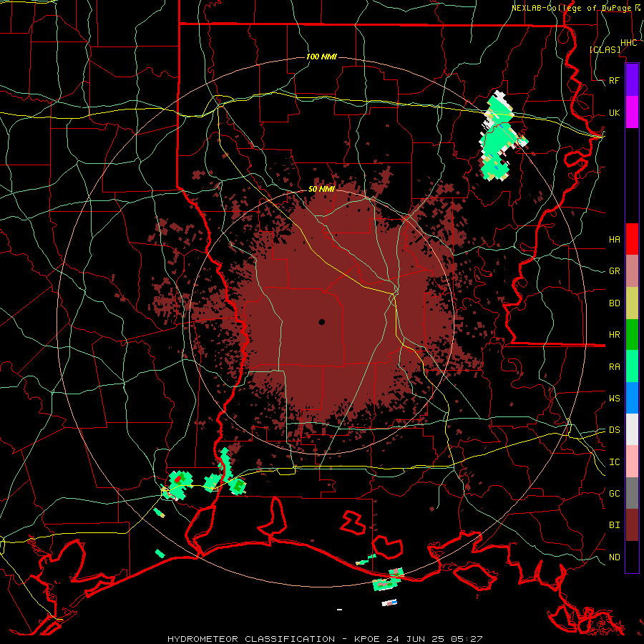The image size is (644, 644).
Task: Click the HA red legend swatch
Action: pyautogui.click(x=632, y=239)
